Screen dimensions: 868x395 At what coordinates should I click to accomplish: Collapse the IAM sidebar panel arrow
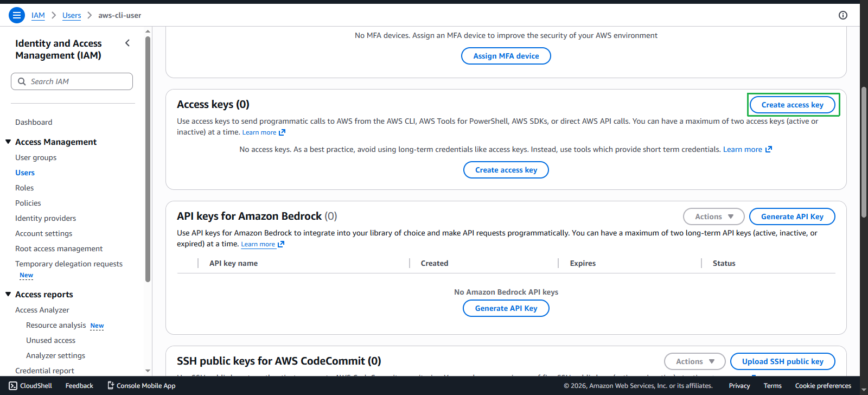(127, 43)
